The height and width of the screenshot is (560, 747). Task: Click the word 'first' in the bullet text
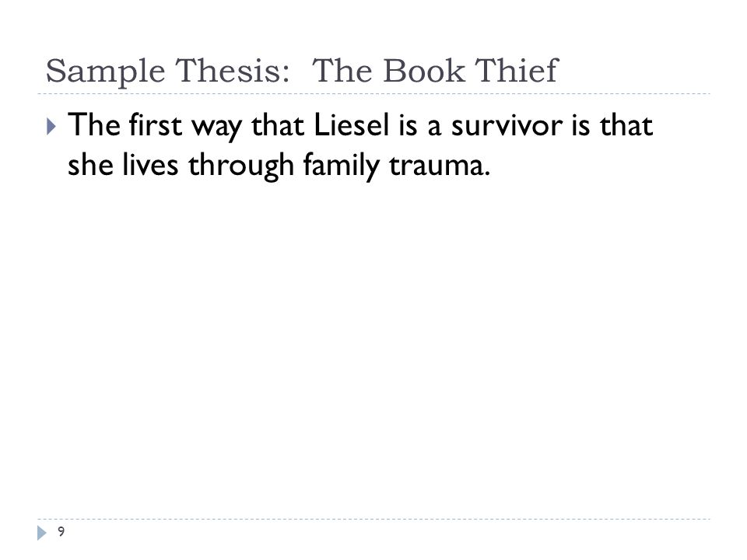156,125
